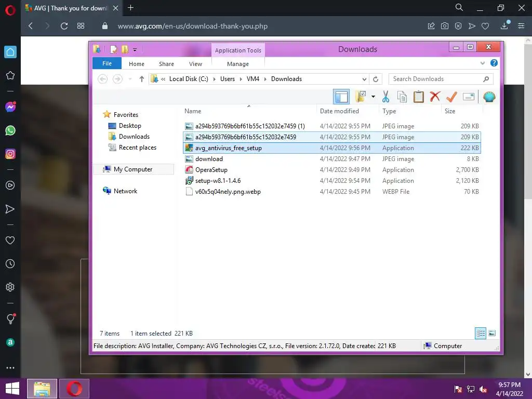Click VM4 in the address breadcrumb

point(253,79)
